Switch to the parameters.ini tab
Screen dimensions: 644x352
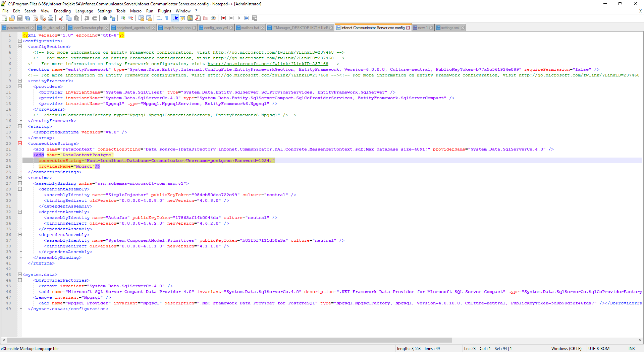tap(18, 28)
